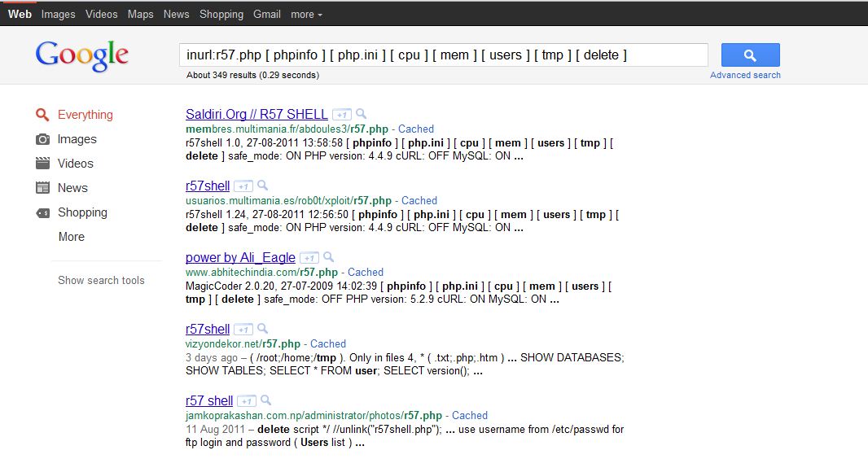Click +1 button for usuarios.multimania.es r57shell result
This screenshot has height=459, width=868.
(x=243, y=186)
